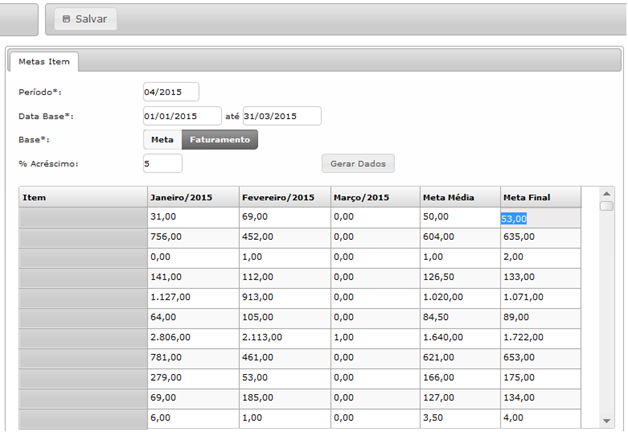The height and width of the screenshot is (432, 628).
Task: Click the table vertical scrollbar thumb
Action: (607, 206)
